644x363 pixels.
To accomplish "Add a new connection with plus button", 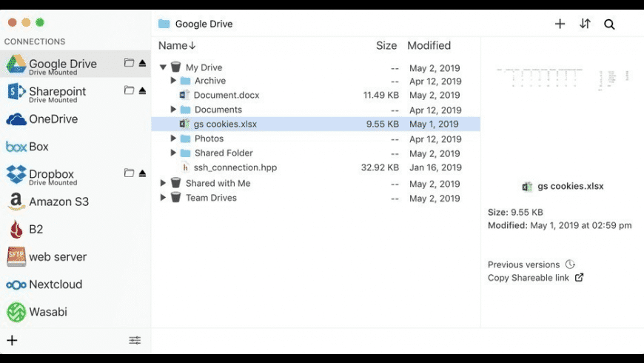I will 13,340.
